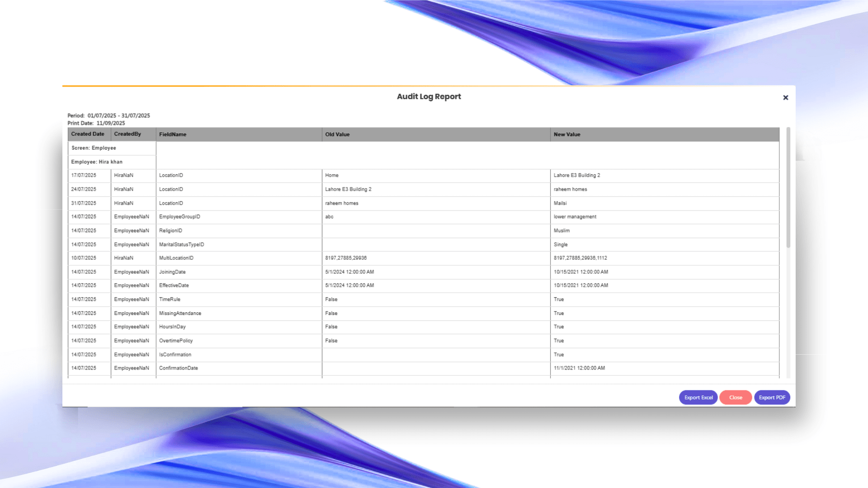The height and width of the screenshot is (488, 868).
Task: Click the EmployeeGroupID field name cell
Action: [x=179, y=217]
